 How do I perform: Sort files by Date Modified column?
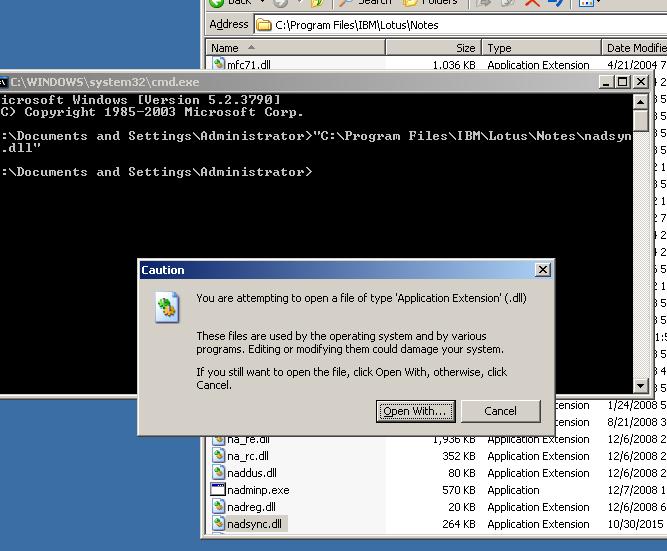tap(634, 48)
